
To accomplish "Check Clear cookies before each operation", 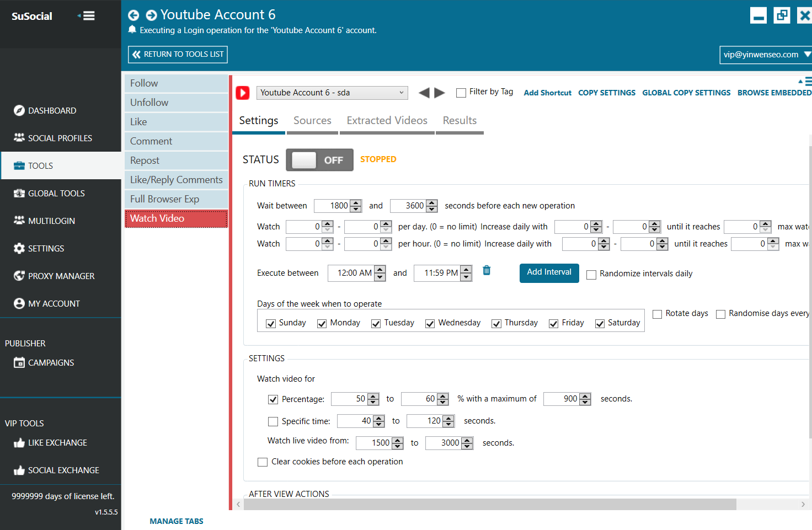I will click(x=263, y=462).
